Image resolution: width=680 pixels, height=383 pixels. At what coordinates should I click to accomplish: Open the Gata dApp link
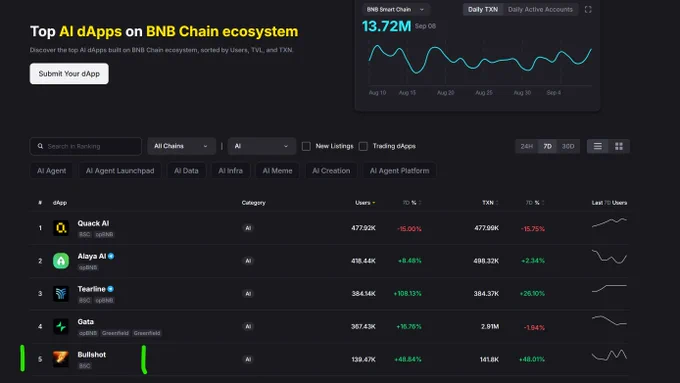[85, 322]
